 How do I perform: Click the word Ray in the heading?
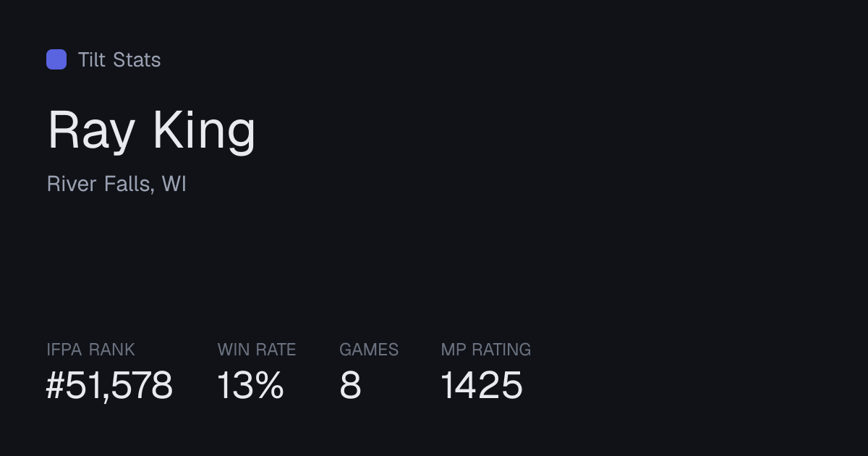(91, 132)
